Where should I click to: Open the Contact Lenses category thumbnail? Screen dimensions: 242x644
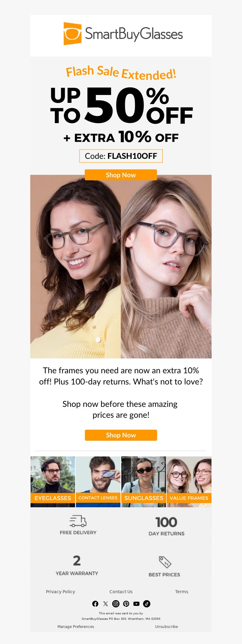click(x=98, y=482)
